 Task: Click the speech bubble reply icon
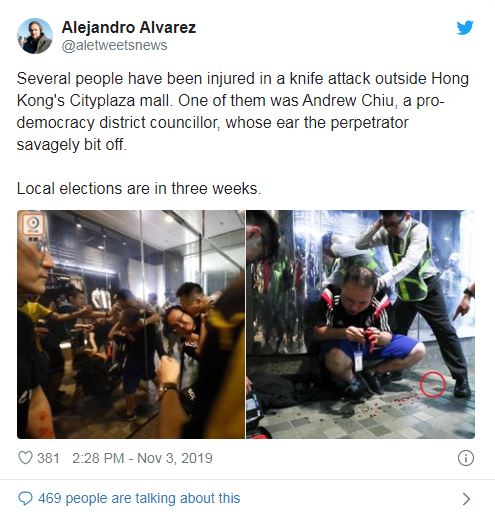[x=25, y=499]
